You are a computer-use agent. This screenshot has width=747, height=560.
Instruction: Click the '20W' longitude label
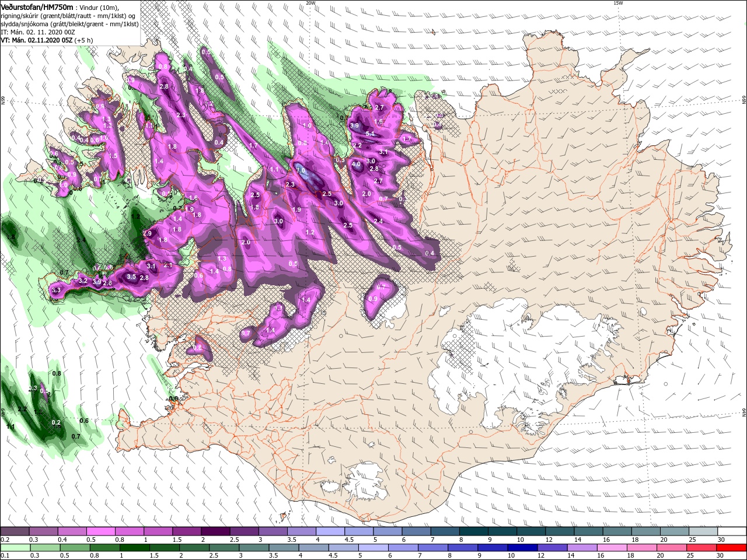(x=310, y=3)
